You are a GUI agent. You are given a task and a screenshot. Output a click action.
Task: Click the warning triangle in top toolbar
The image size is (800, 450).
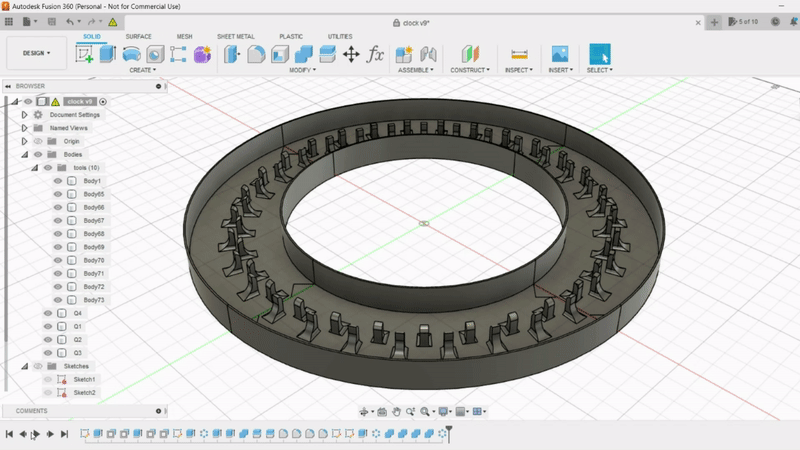[x=113, y=22]
